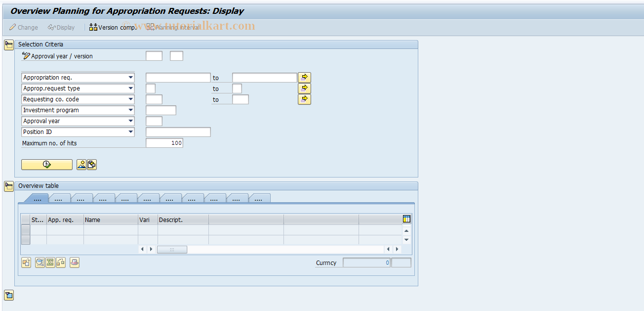The width and height of the screenshot is (644, 311).
Task: Collapse the Overview table section icon
Action: click(8, 186)
